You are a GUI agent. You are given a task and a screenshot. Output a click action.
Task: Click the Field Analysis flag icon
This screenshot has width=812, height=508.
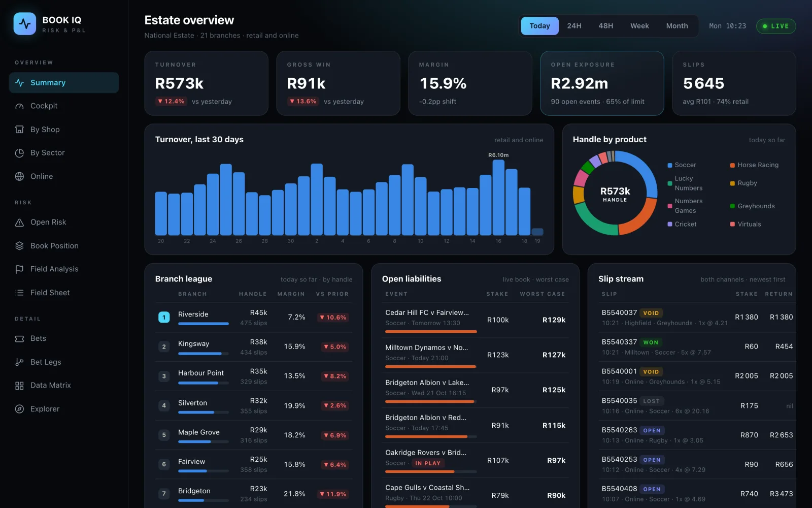(19, 269)
